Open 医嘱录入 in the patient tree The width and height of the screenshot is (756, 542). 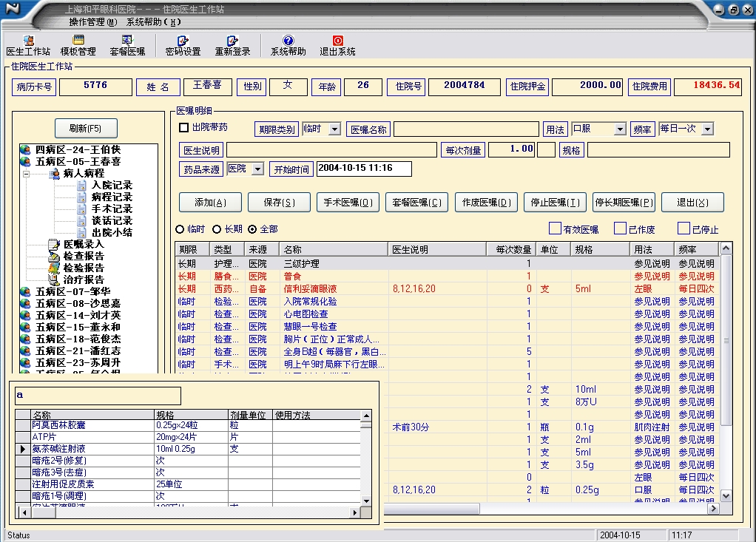pos(83,244)
